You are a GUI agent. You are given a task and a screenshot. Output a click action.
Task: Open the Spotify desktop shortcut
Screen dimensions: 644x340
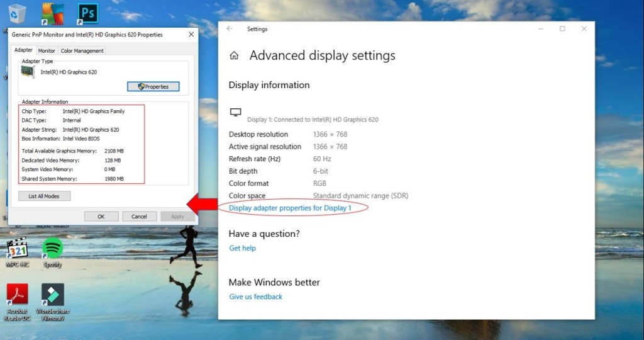[53, 249]
